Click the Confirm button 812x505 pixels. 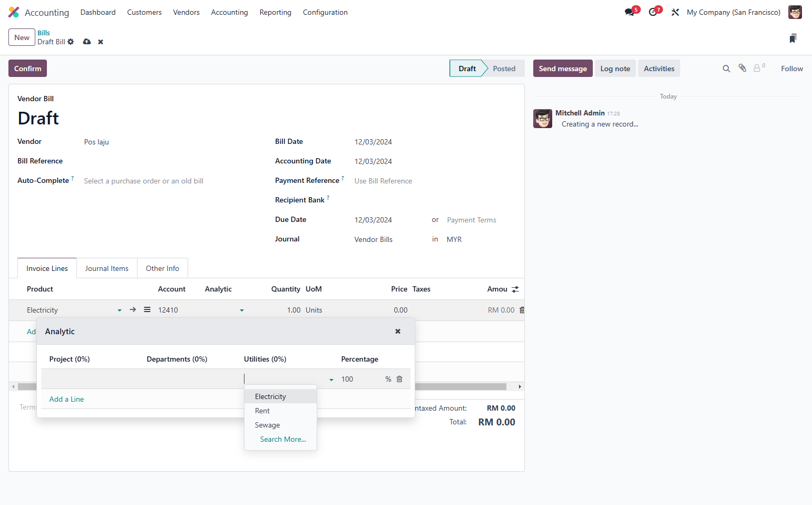(27, 69)
